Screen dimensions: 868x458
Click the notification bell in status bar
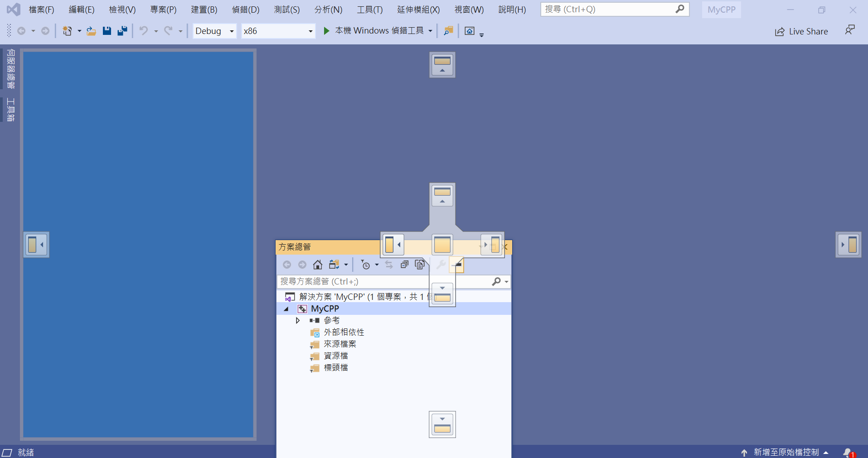[x=848, y=452]
